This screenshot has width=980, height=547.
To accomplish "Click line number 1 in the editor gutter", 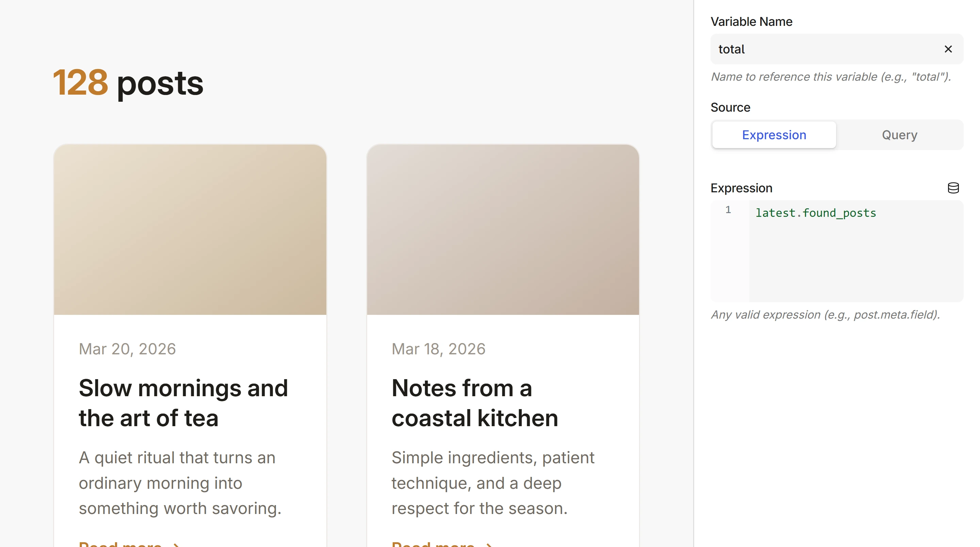I will (728, 210).
